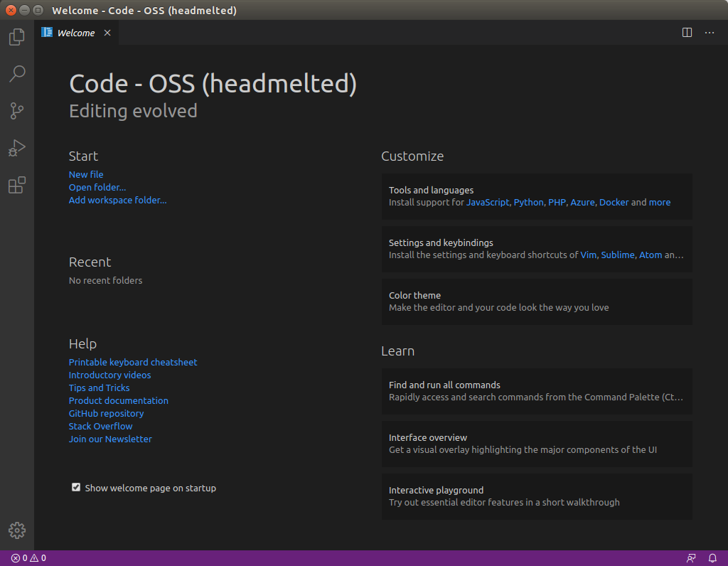Click Add workspace folder... link
Screen dimensions: 728x566
[x=117, y=200]
